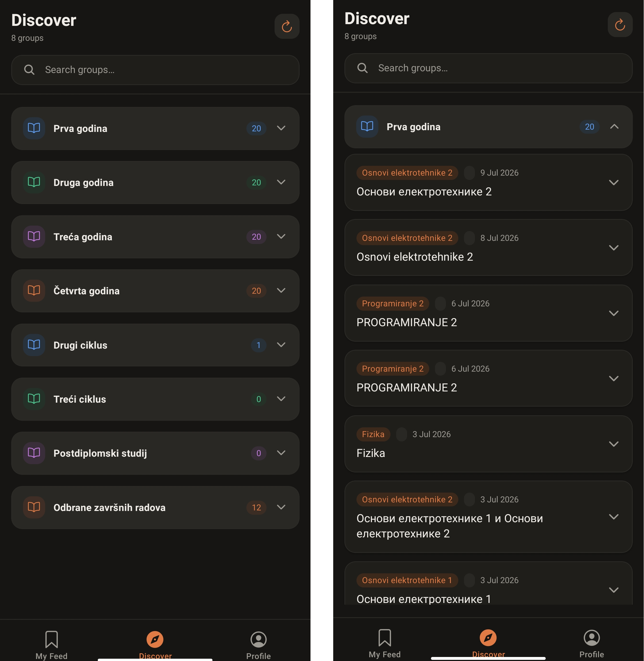Tap the refresh icon in right screen header
The width and height of the screenshot is (644, 661).
coord(620,25)
